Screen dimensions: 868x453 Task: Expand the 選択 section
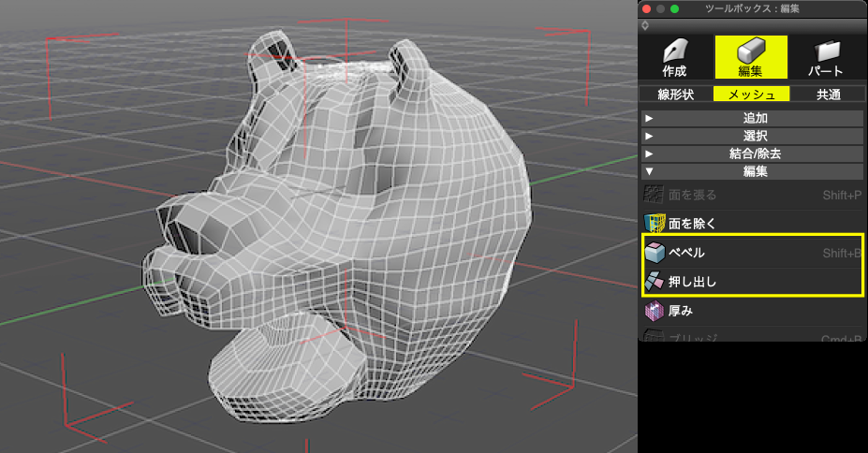click(753, 137)
